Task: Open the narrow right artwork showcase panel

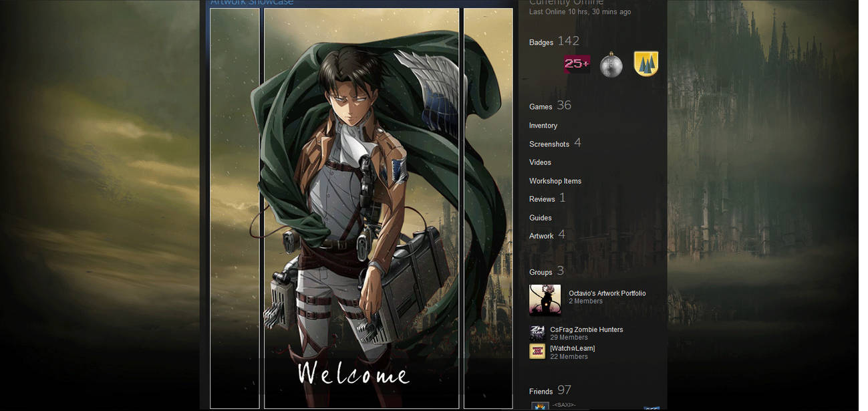Action: pos(488,208)
